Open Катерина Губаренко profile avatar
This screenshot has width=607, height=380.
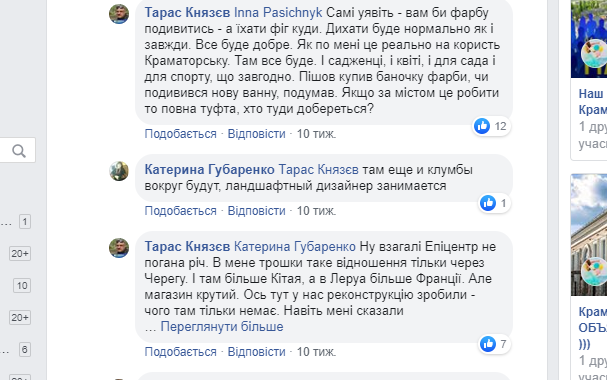(x=119, y=171)
